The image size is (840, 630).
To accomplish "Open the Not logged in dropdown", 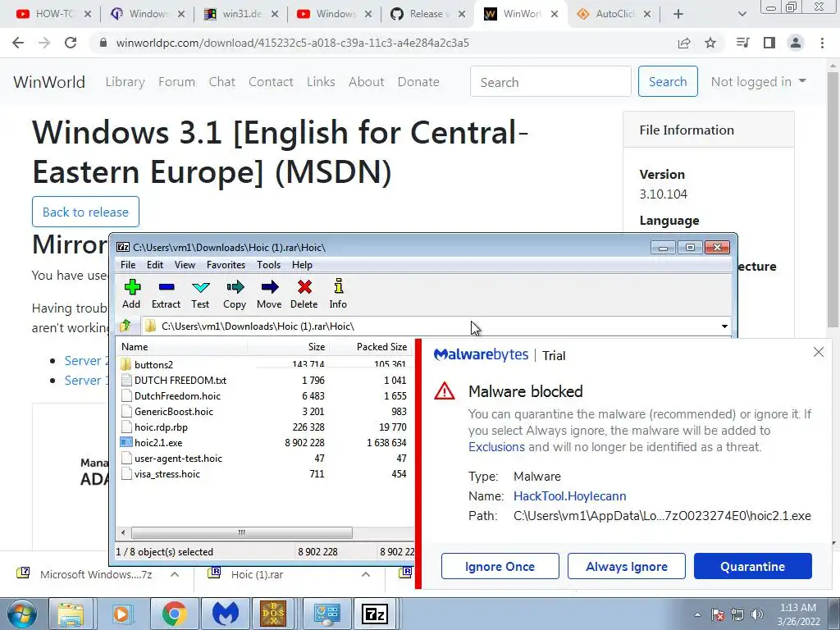I will coord(758,81).
